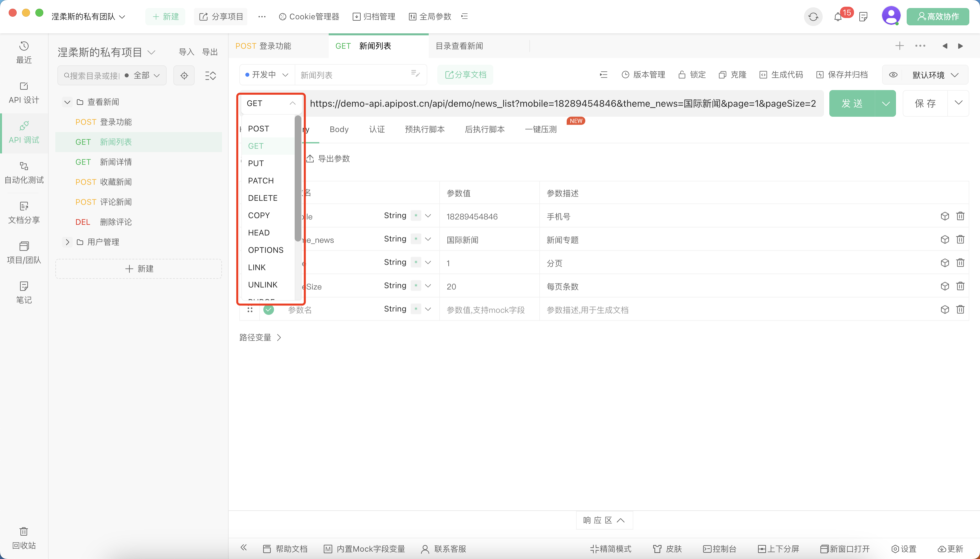This screenshot has width=980, height=559.
Task: Expand the 用户管理 tree item
Action: pos(68,241)
